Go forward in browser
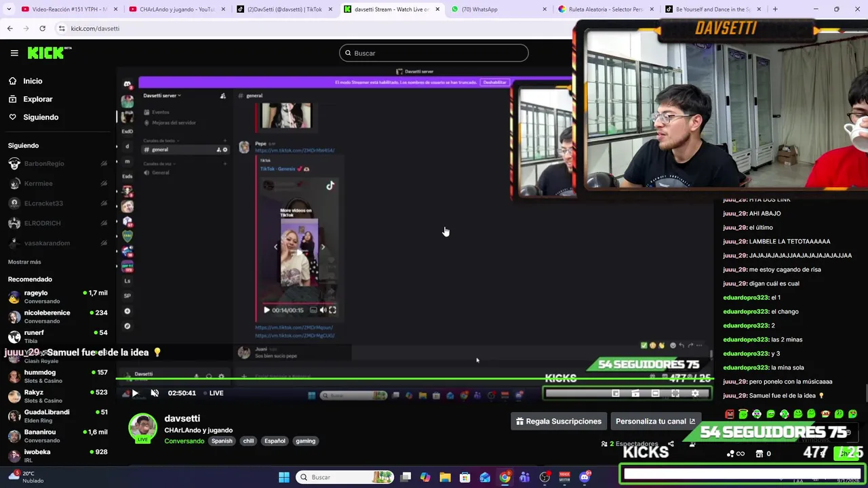This screenshot has height=488, width=868. point(26,28)
